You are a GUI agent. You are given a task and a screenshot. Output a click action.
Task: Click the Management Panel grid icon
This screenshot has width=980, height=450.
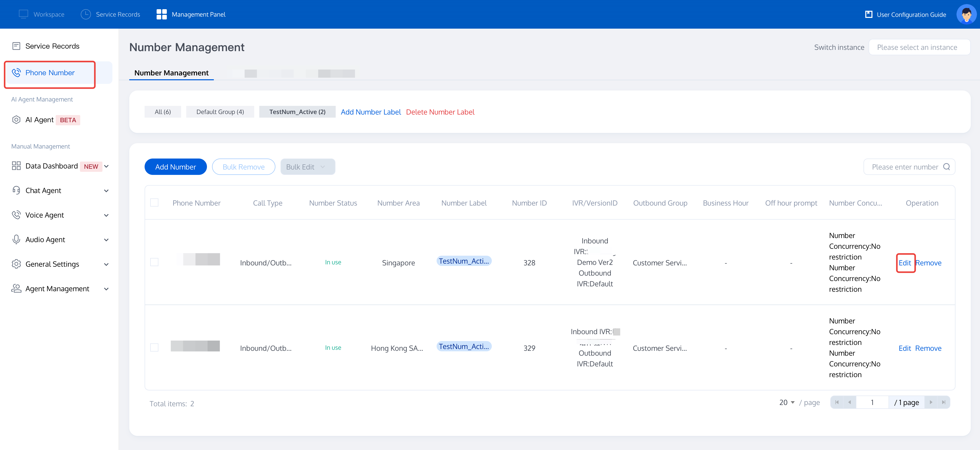coord(161,14)
